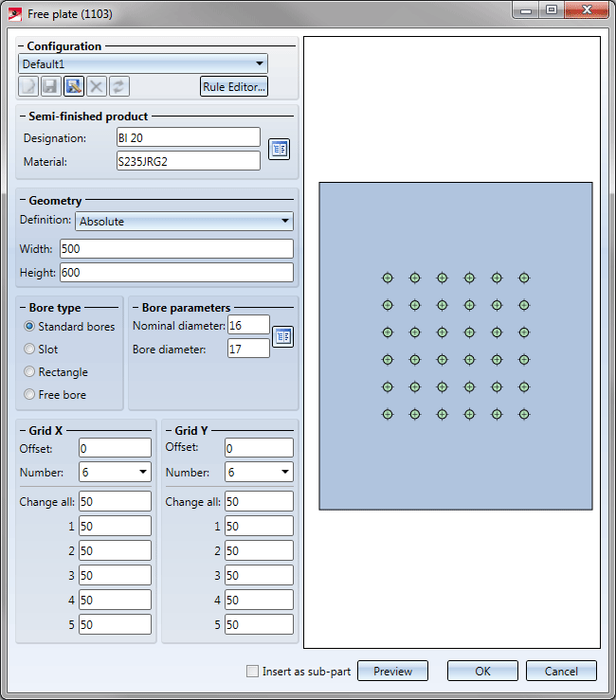Click Grid X spacing field 5

116,624
